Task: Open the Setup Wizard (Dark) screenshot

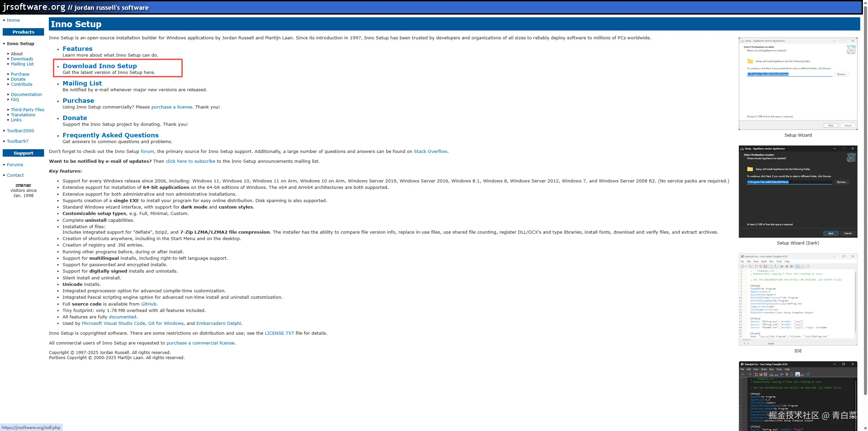Action: (x=798, y=192)
